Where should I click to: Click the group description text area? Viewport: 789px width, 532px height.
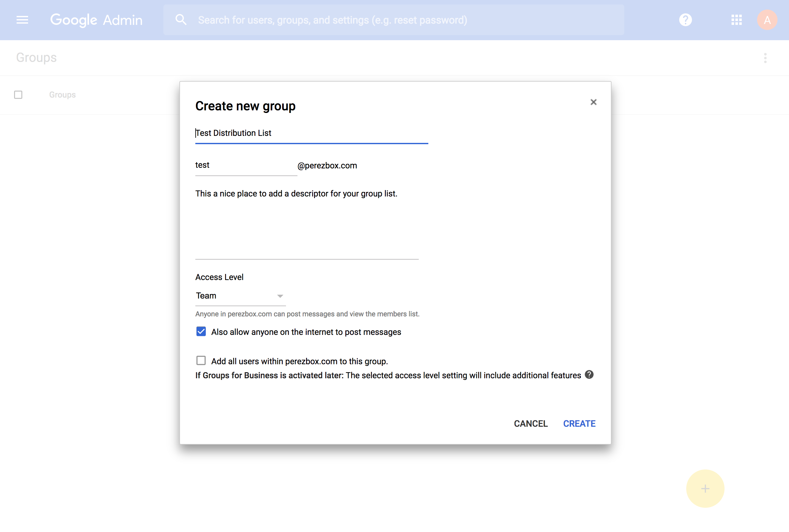[307, 224]
